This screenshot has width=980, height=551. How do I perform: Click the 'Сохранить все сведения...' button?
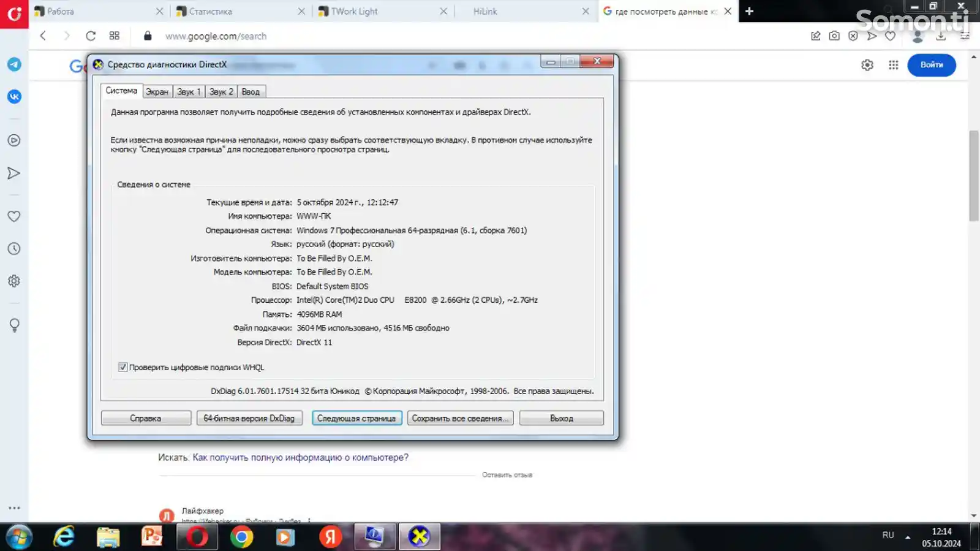(x=461, y=418)
